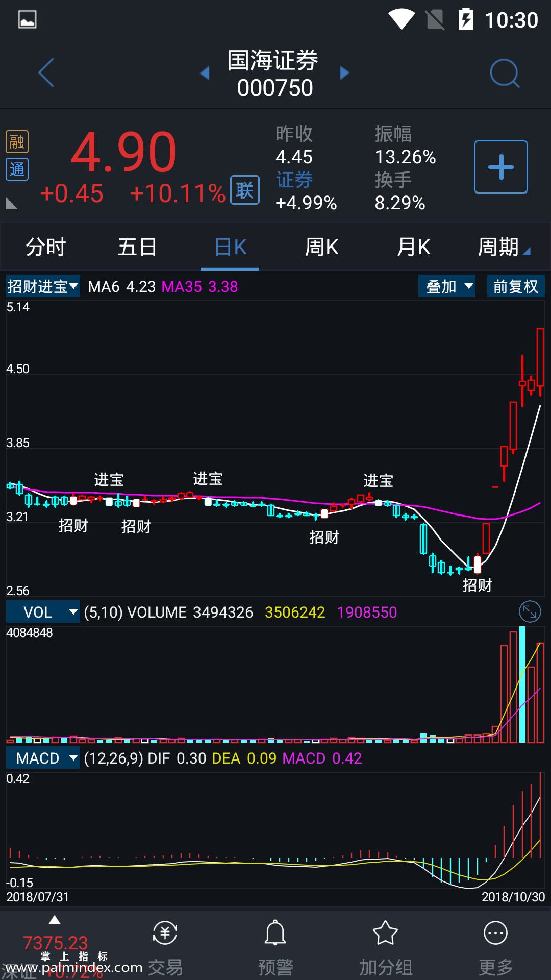Go to previous stock with left triangle

[205, 73]
